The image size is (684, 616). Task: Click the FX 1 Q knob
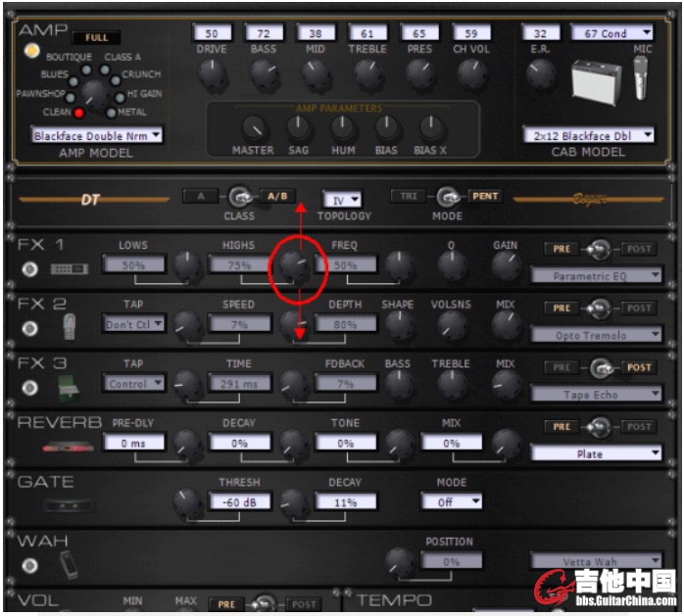click(x=452, y=265)
